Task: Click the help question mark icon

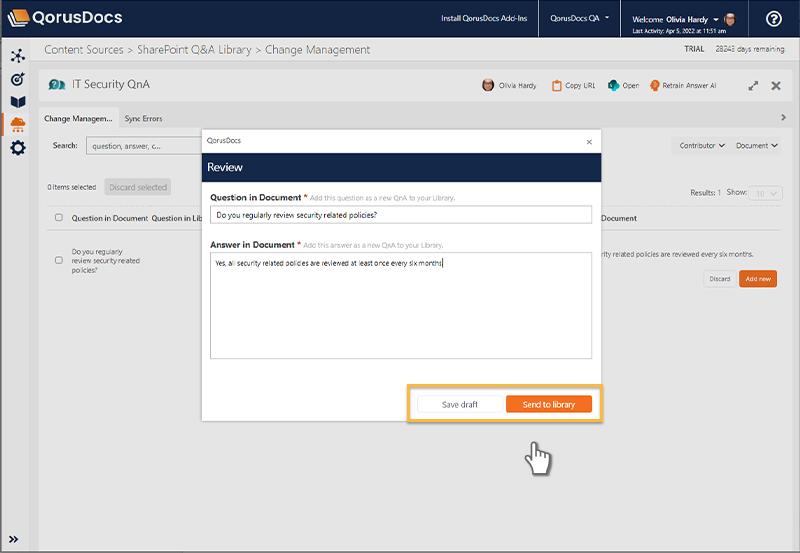Action: (x=773, y=19)
